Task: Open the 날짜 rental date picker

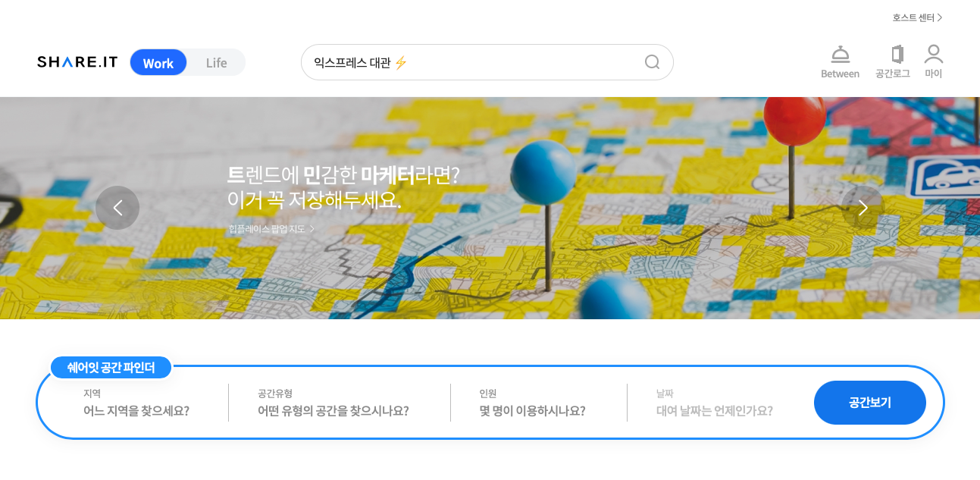Action: coord(715,403)
